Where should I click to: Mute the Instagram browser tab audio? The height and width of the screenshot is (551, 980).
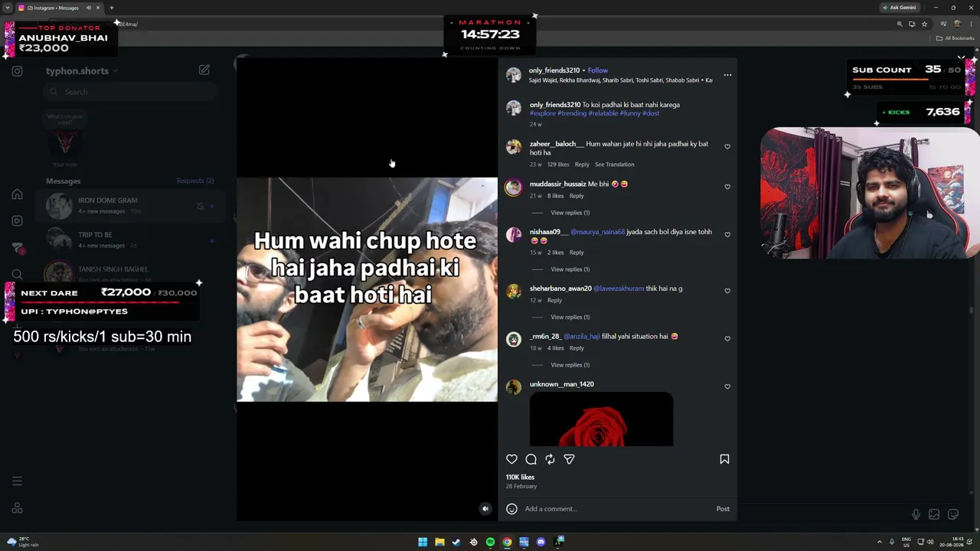tap(89, 8)
